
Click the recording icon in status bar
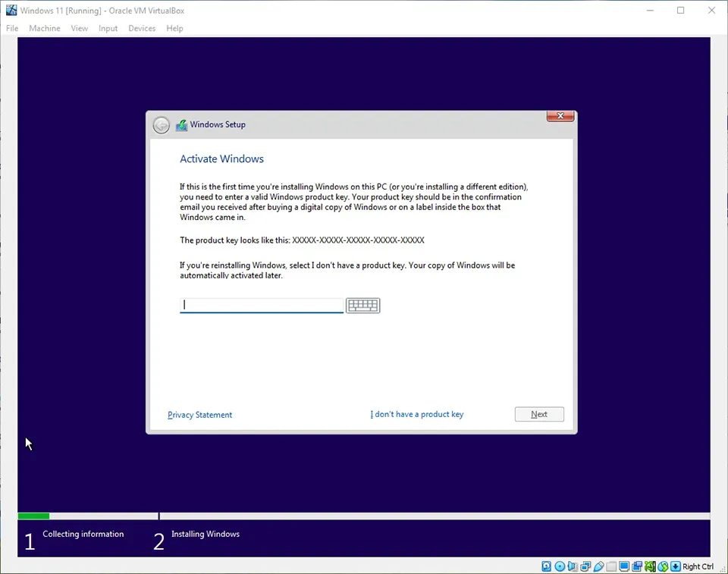[x=637, y=566]
